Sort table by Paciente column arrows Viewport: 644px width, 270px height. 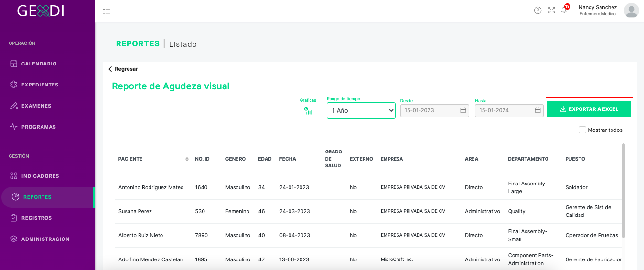click(187, 159)
